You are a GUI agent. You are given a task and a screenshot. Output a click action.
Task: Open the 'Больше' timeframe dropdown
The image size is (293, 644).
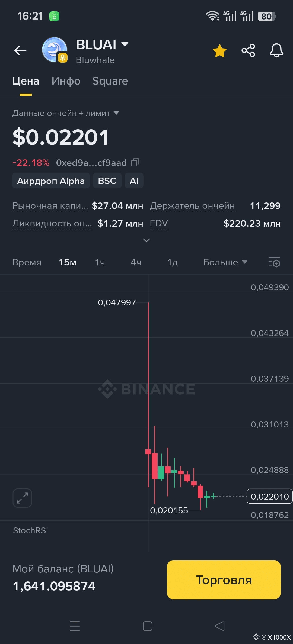[x=225, y=262]
